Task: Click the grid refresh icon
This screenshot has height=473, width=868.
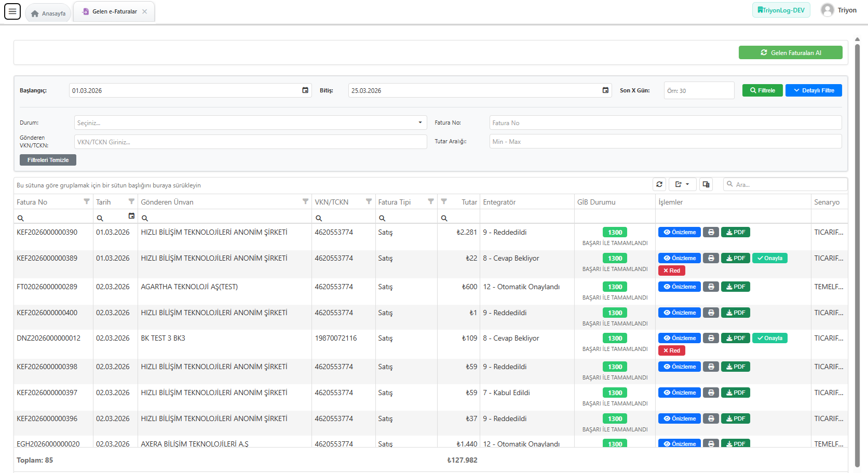Action: (659, 184)
